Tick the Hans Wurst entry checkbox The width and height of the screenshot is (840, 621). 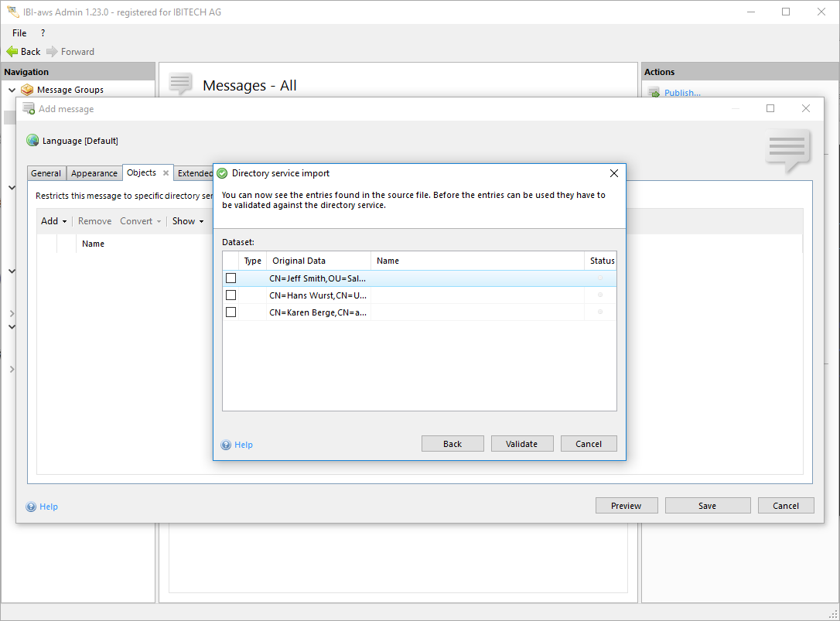230,295
